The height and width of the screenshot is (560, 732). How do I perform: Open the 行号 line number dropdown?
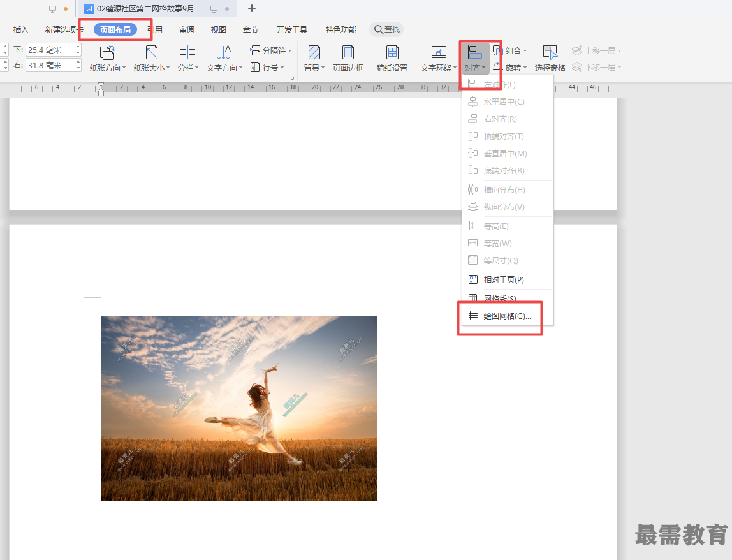pos(267,67)
